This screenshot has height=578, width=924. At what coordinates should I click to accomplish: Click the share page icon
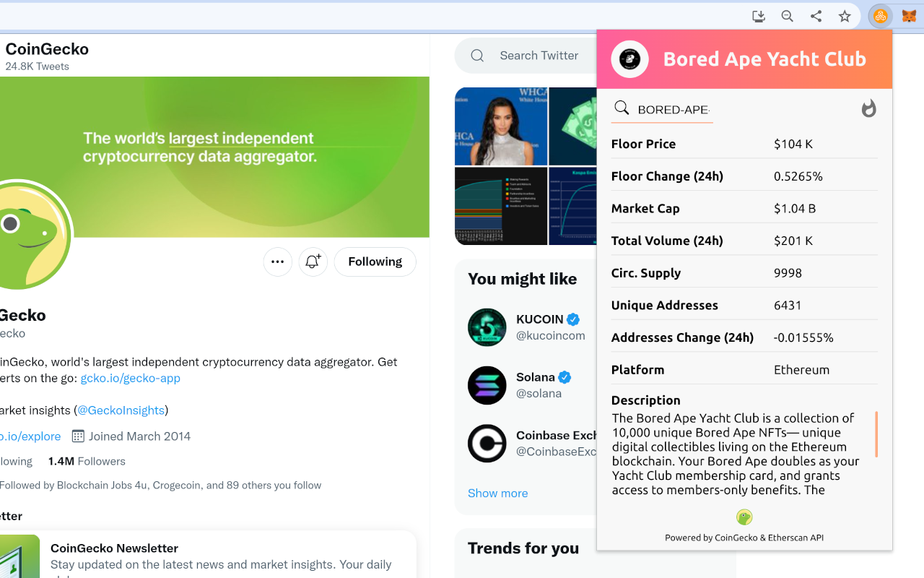(816, 16)
